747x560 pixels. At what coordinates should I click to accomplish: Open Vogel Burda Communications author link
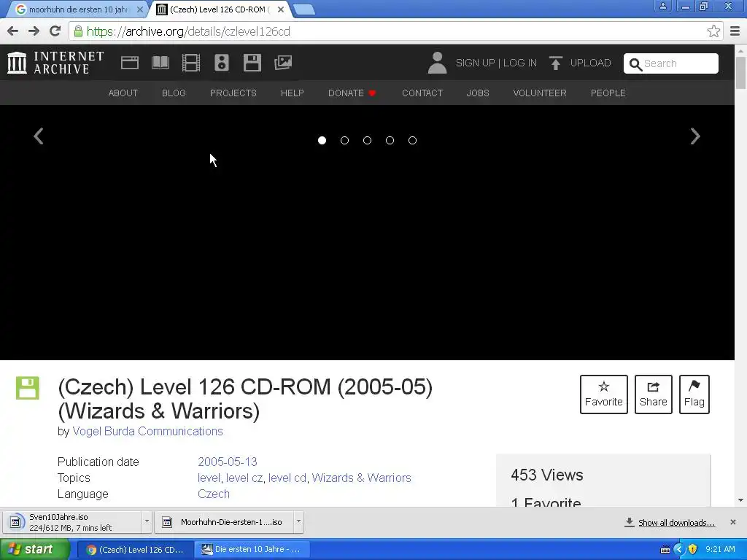pyautogui.click(x=147, y=431)
